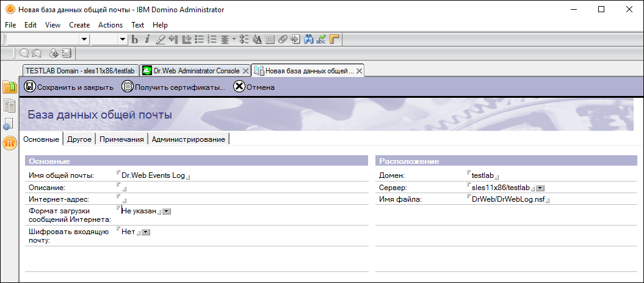Open the View menu

(52, 25)
